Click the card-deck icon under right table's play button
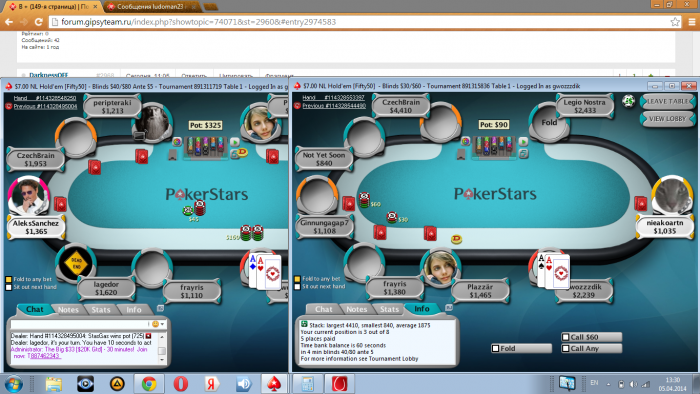The width and height of the screenshot is (700, 394). 523,153
